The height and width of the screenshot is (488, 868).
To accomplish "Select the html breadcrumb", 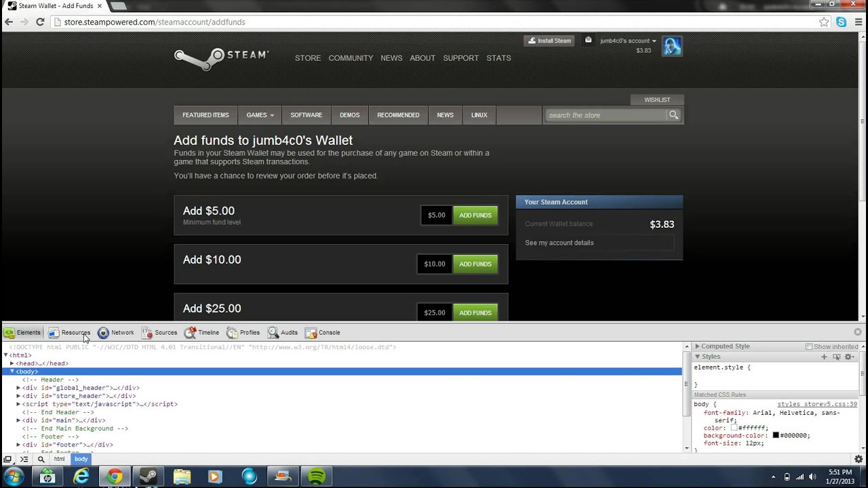I will tap(60, 459).
